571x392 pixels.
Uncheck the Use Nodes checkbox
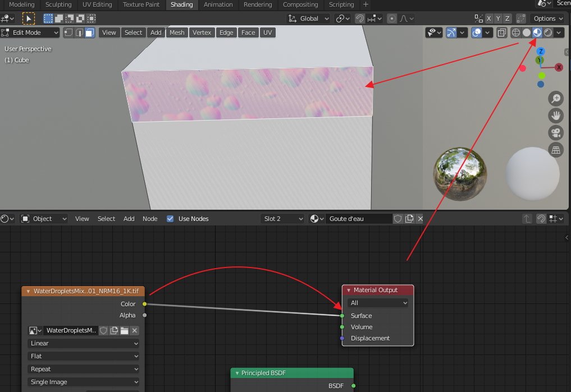[170, 219]
